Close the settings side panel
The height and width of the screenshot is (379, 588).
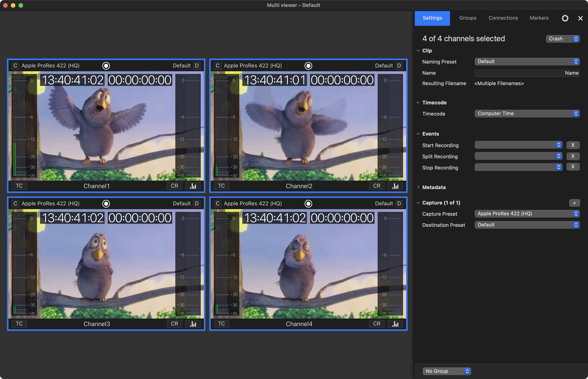click(580, 18)
